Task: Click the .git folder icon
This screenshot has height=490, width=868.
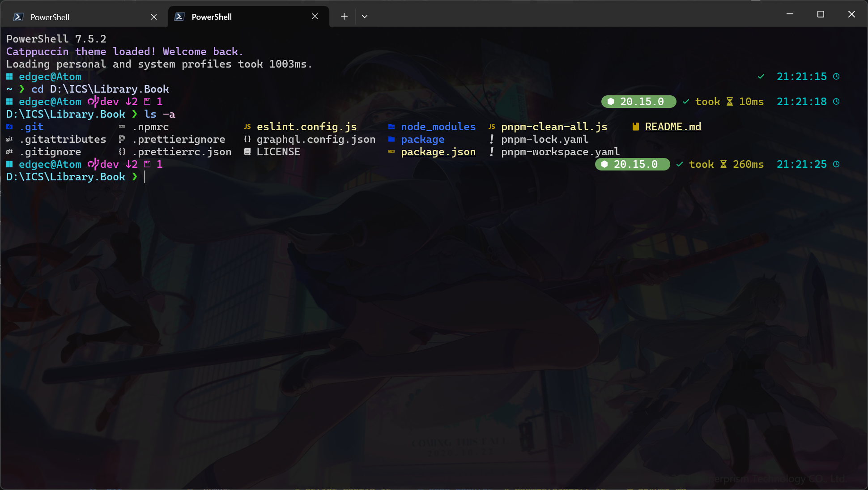Action: (x=9, y=127)
